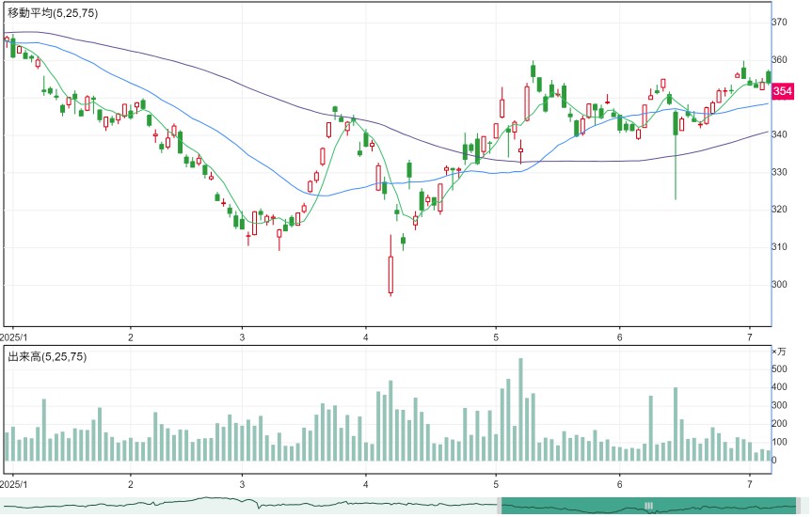Click the 300 price axis label
This screenshot has width=812, height=517.
[x=779, y=284]
